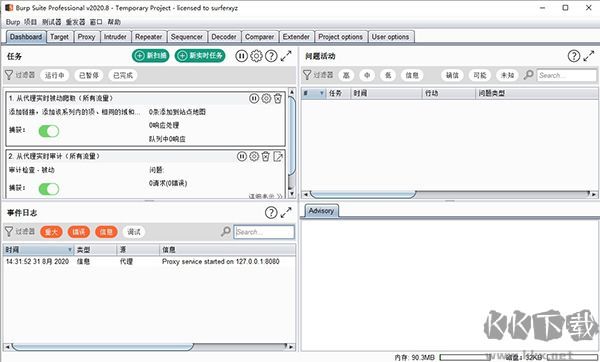Select Proxy service started log row
The height and width of the screenshot is (362, 600).
(149, 261)
